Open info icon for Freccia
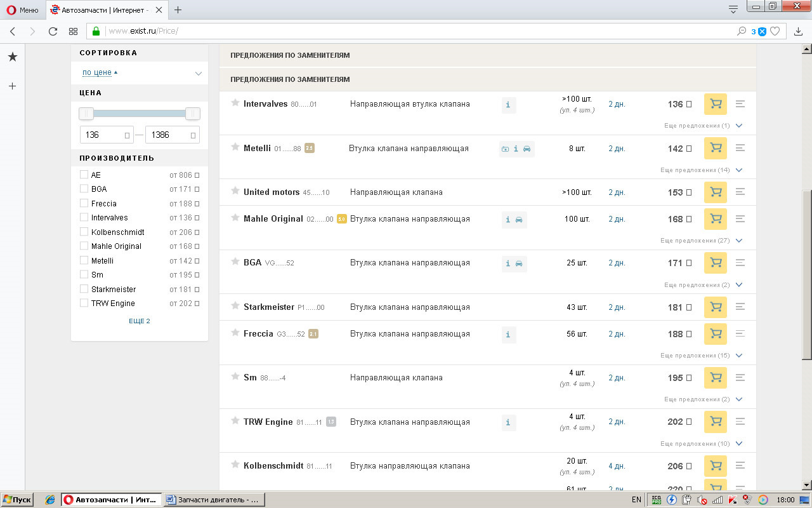This screenshot has height=508, width=812. tap(508, 335)
